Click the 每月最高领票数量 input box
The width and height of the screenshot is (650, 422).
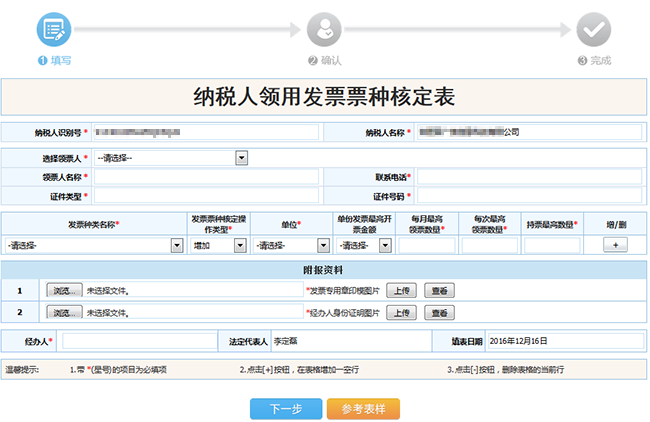[x=426, y=245]
